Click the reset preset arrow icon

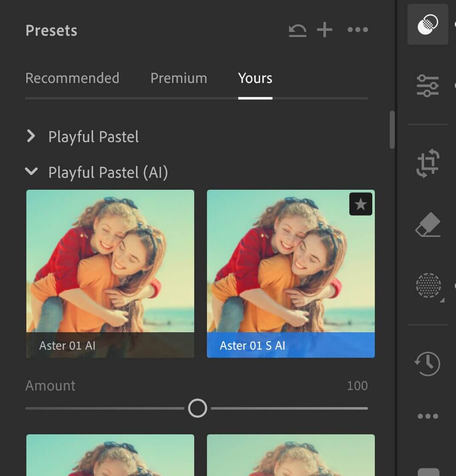coord(297,30)
